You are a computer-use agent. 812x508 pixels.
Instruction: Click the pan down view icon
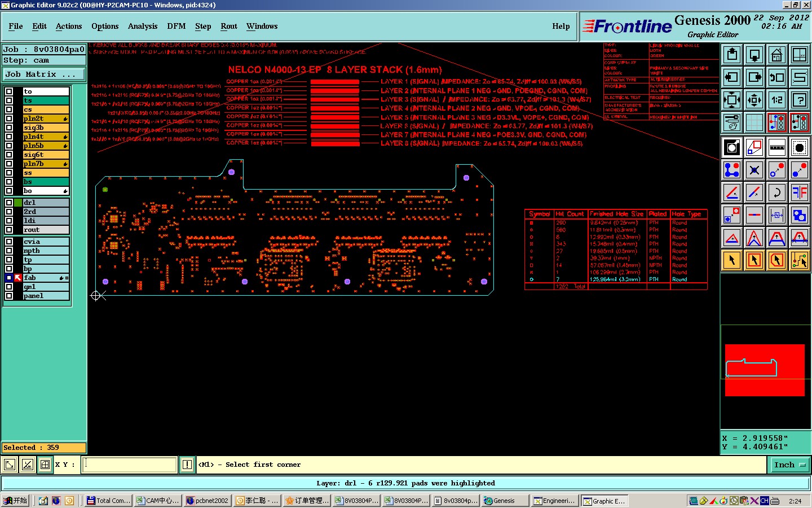click(x=754, y=55)
